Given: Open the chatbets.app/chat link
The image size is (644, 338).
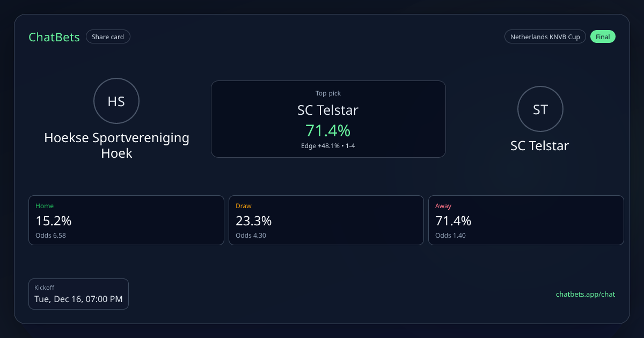Looking at the screenshot, I should pyautogui.click(x=586, y=294).
